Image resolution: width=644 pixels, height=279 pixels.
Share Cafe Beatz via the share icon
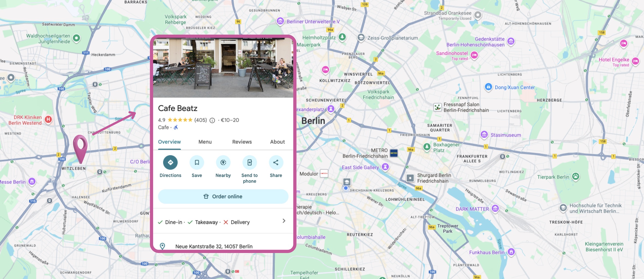click(276, 163)
